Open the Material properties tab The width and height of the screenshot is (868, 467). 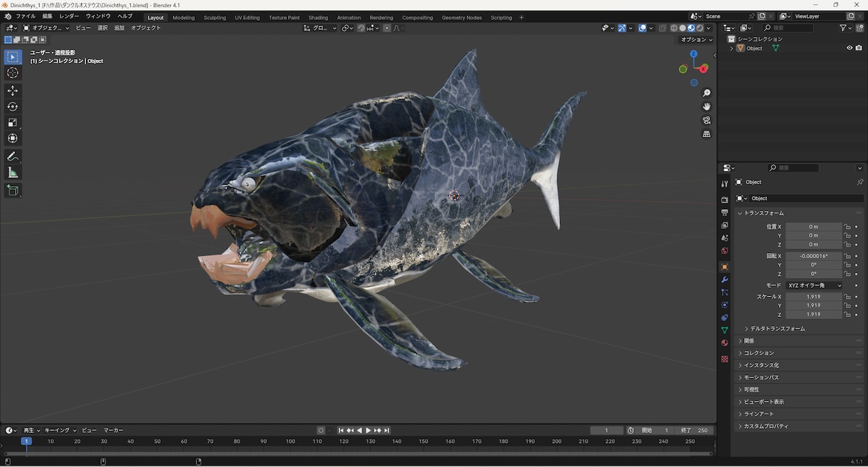(725, 343)
